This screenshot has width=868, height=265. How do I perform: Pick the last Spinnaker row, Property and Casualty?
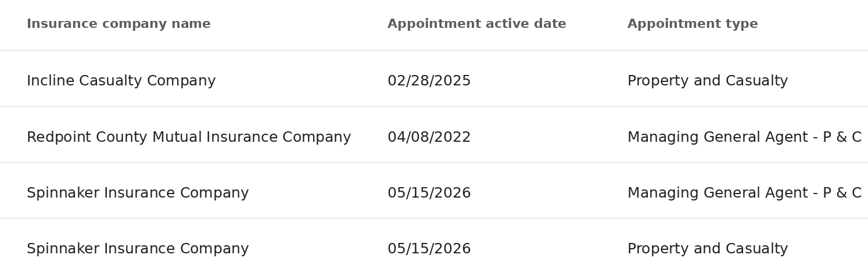click(434, 242)
